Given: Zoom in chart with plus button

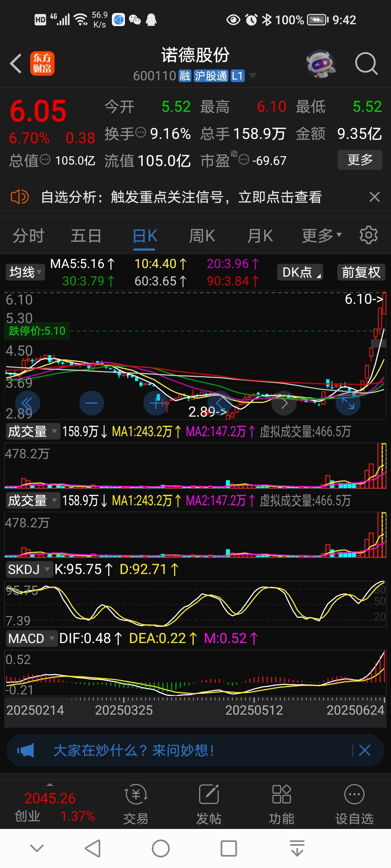Looking at the screenshot, I should pyautogui.click(x=156, y=403).
